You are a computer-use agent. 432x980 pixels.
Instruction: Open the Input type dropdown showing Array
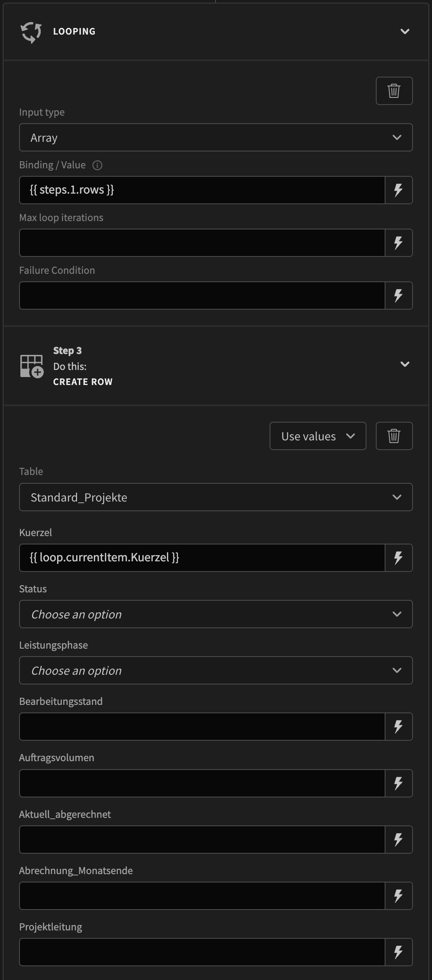pos(216,137)
